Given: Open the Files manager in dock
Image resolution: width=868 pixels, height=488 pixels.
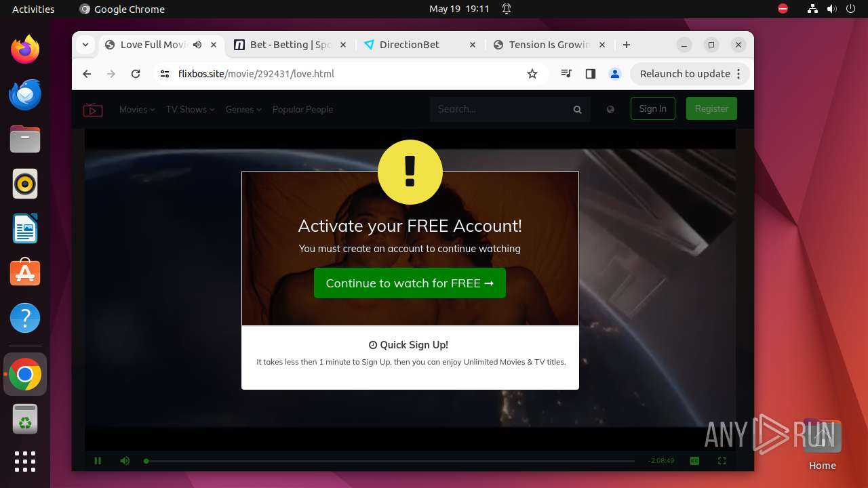Looking at the screenshot, I should [x=25, y=139].
